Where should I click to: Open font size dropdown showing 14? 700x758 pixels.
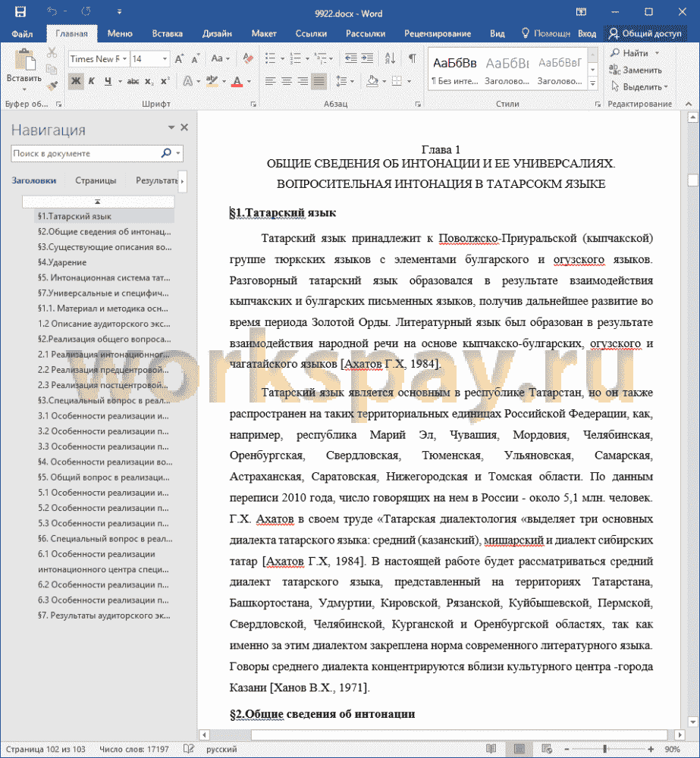[165, 59]
